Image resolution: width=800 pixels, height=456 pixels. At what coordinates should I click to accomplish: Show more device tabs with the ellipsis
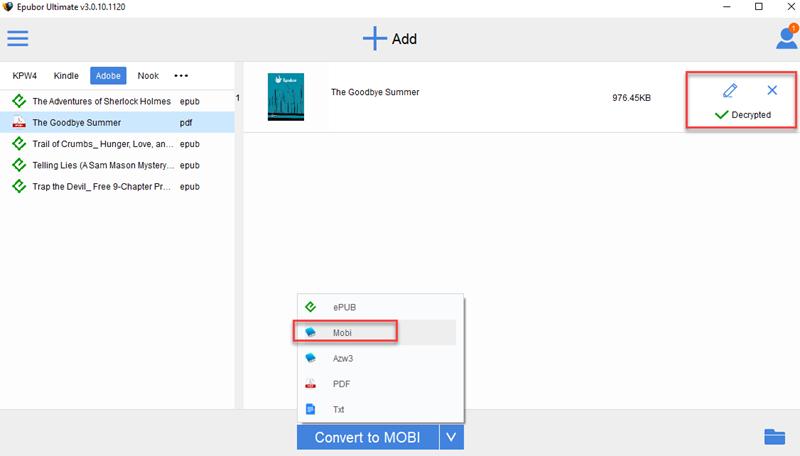coord(181,75)
